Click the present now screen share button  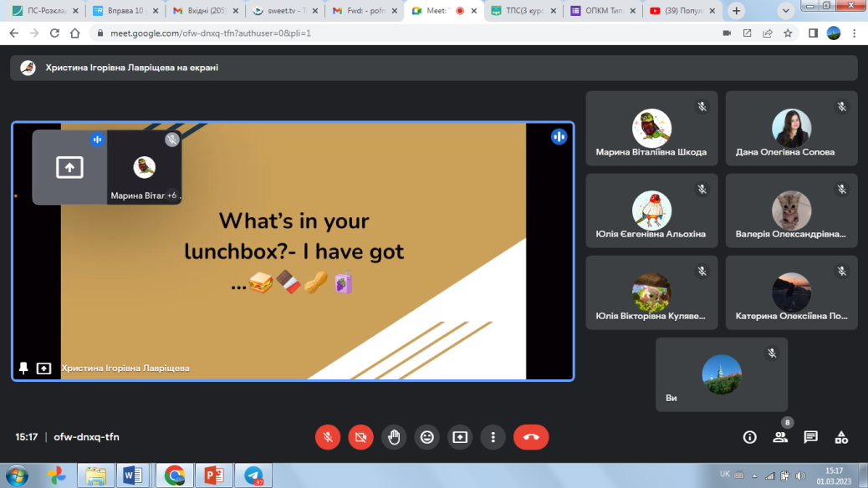(460, 437)
